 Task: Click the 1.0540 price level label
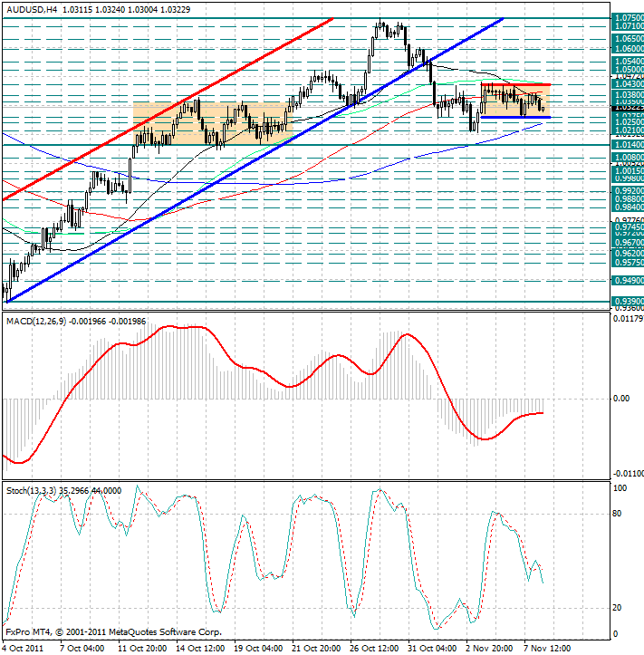point(628,61)
